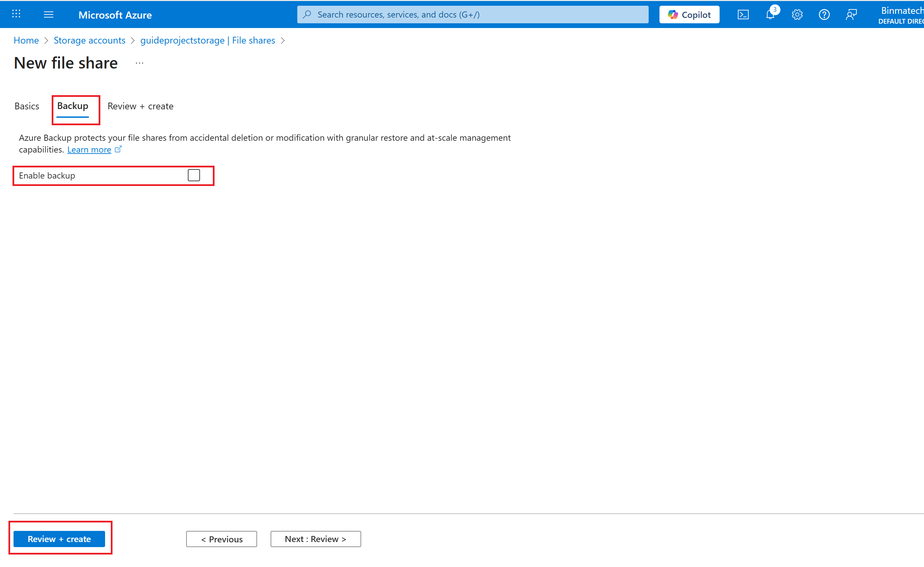Screen dimensions: 924x567
Task: Navigate to Storage accounts breadcrumb
Action: point(89,40)
